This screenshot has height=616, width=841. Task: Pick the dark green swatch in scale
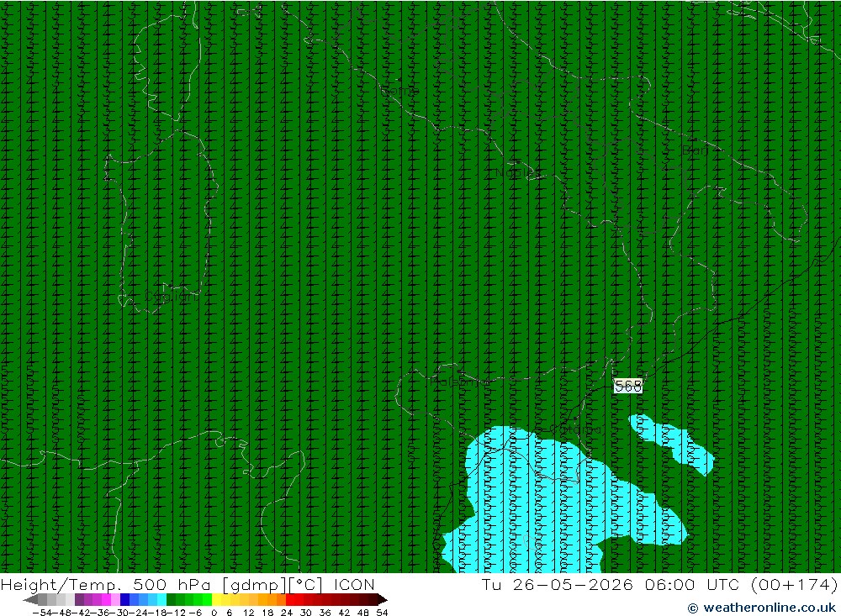click(x=171, y=599)
